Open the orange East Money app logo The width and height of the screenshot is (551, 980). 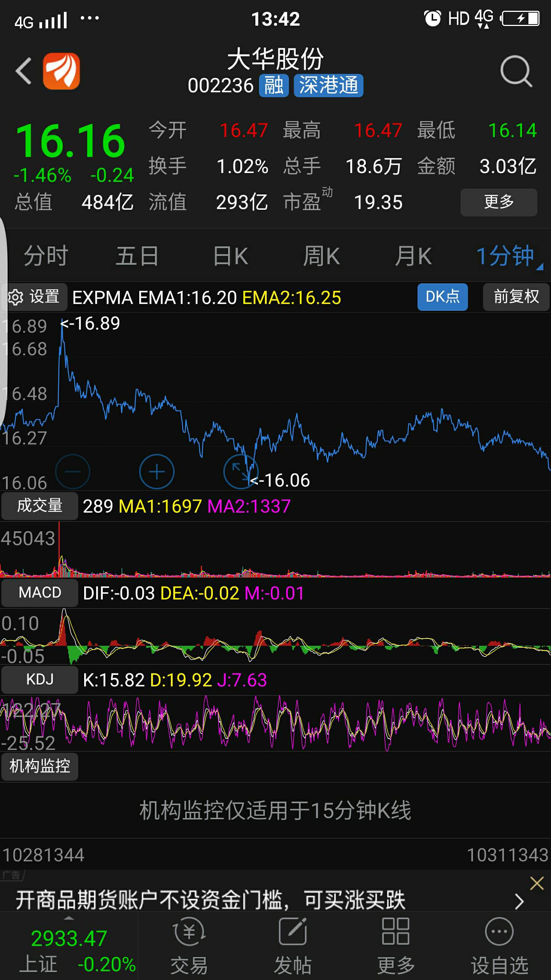61,71
